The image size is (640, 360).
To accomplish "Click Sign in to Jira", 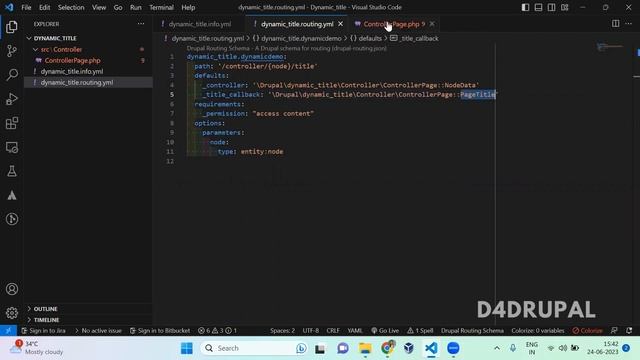I will tap(43, 331).
